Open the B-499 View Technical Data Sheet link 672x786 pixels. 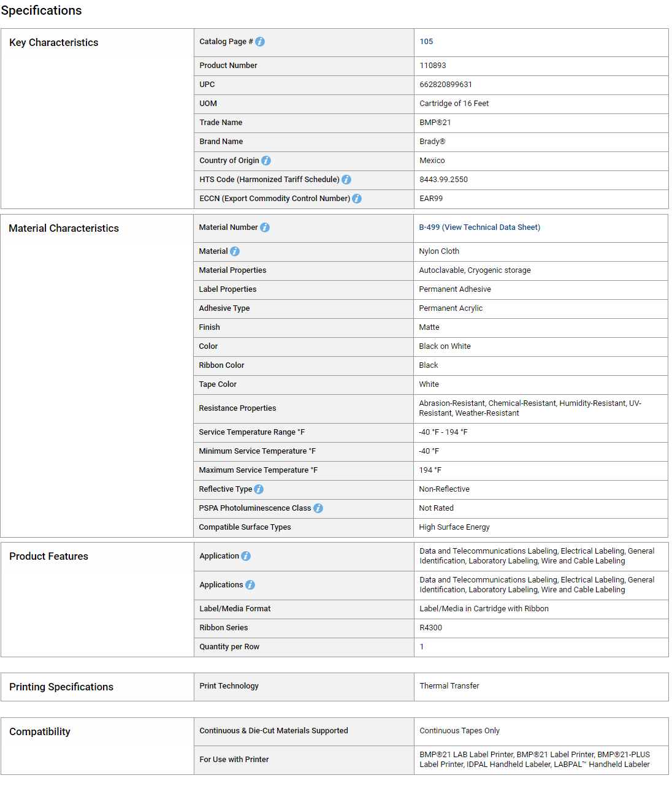tap(479, 227)
